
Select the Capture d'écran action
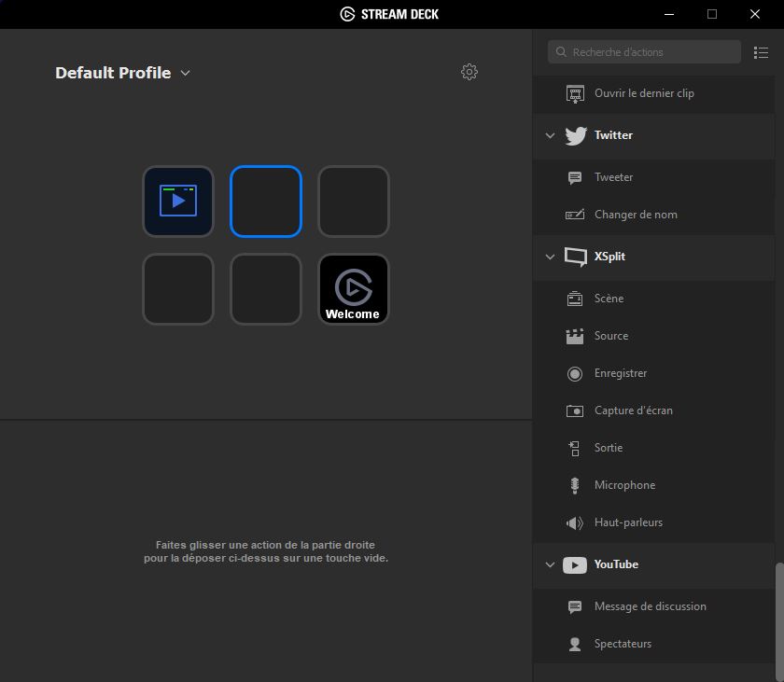point(654,411)
